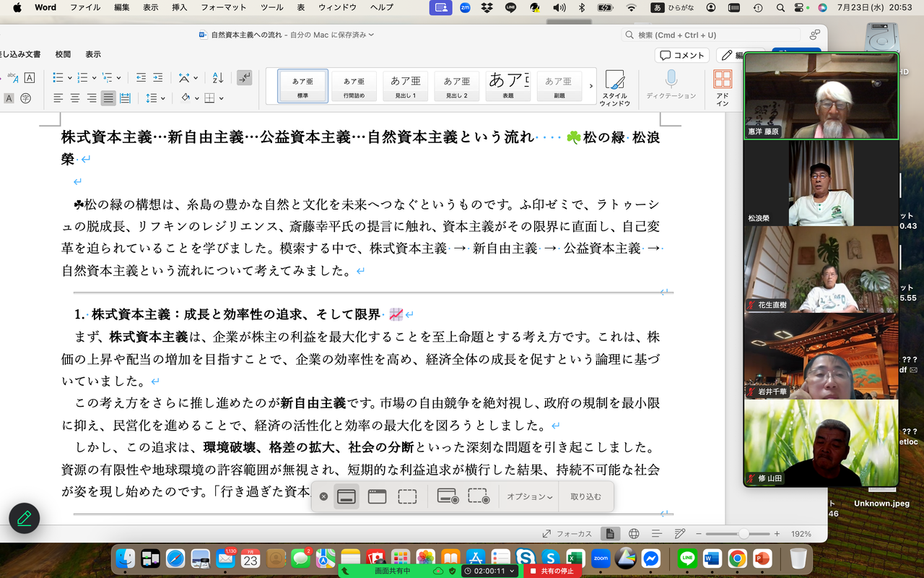
Task: Apply distributed text alignment
Action: point(125,98)
